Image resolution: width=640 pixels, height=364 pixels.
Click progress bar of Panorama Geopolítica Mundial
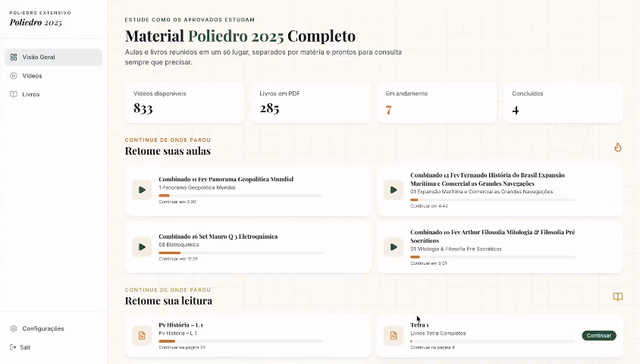tap(241, 195)
